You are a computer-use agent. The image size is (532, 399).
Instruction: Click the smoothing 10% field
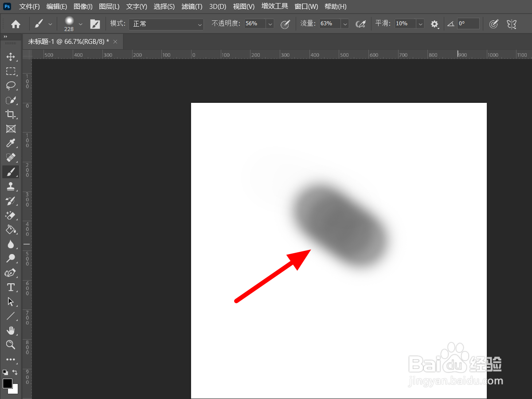coord(405,24)
